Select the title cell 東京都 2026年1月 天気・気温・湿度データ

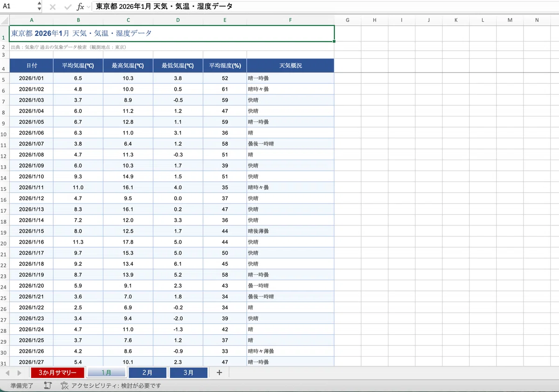172,33
